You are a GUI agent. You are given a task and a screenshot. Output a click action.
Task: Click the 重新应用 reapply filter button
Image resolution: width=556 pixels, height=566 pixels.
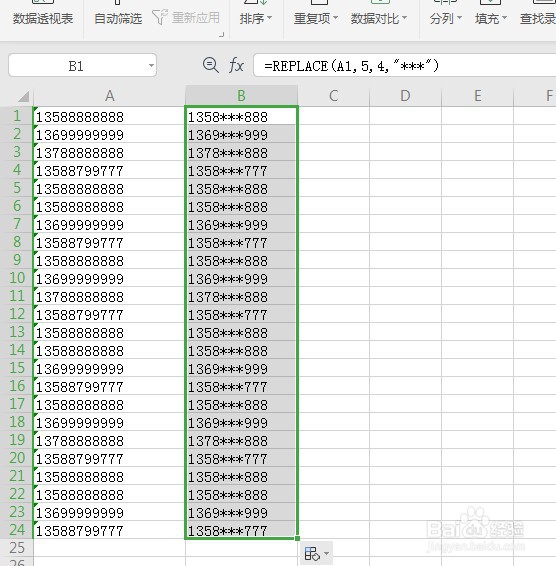point(186,17)
